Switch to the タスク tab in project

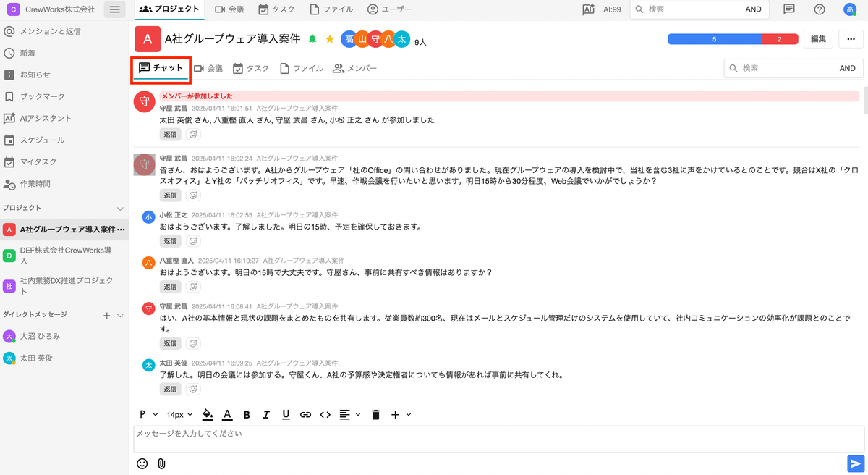(x=250, y=68)
